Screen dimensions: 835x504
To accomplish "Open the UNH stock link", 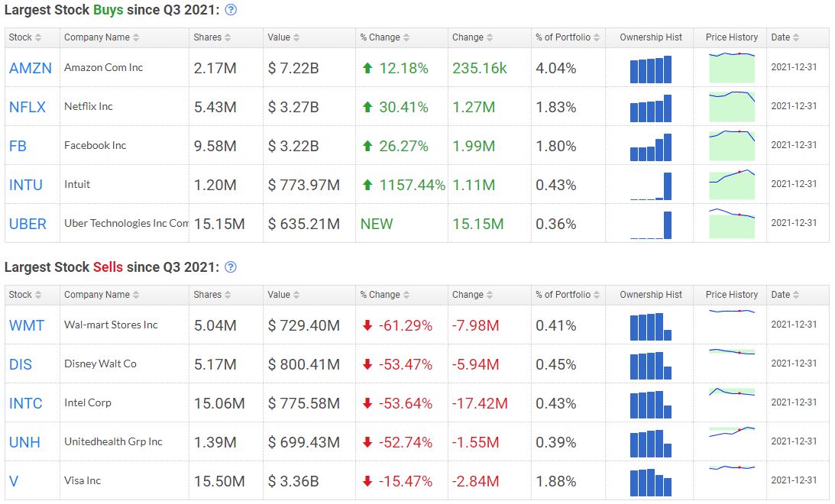I will click(24, 441).
